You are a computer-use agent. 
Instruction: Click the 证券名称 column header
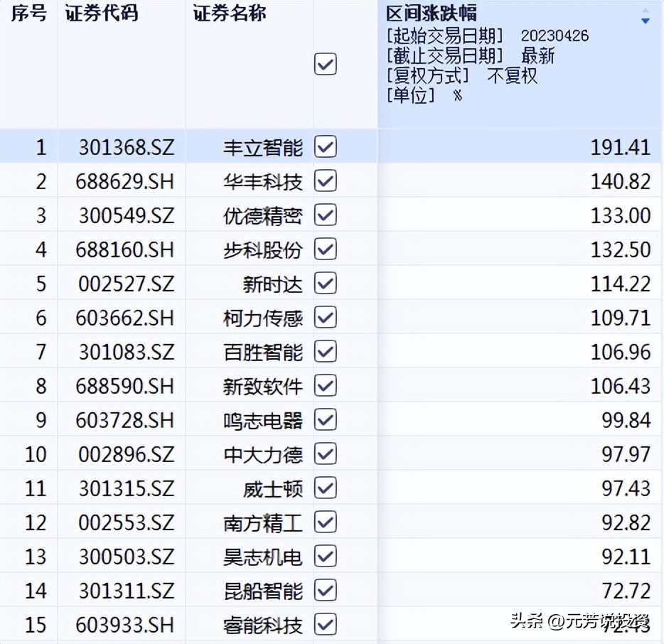pyautogui.click(x=229, y=14)
